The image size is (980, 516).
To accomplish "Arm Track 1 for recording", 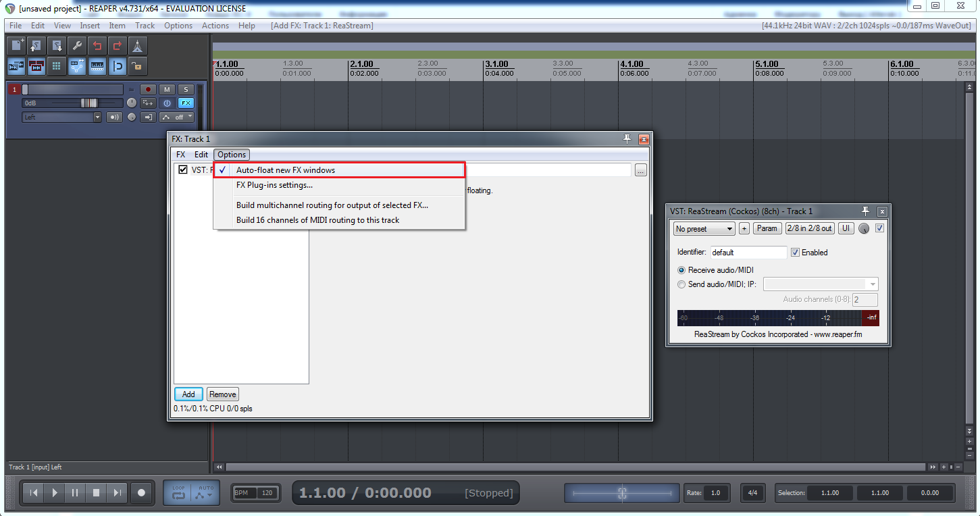I will (x=148, y=90).
